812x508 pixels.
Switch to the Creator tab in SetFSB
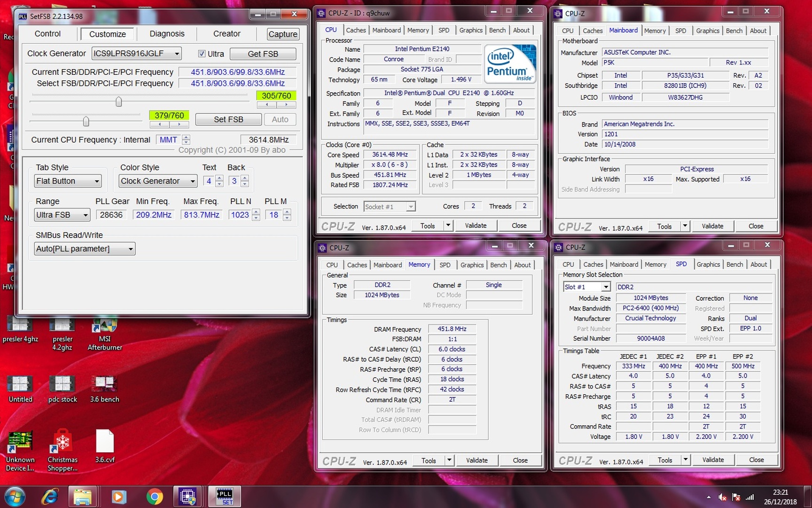coord(226,34)
